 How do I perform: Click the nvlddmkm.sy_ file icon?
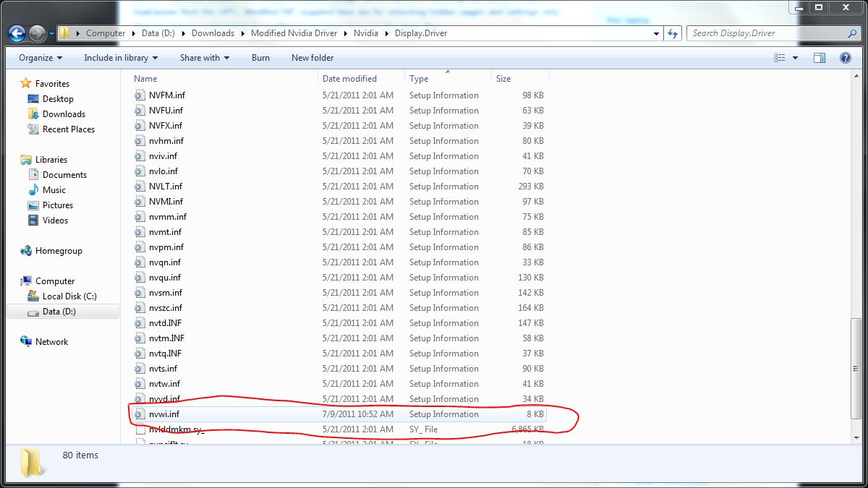[x=140, y=429]
